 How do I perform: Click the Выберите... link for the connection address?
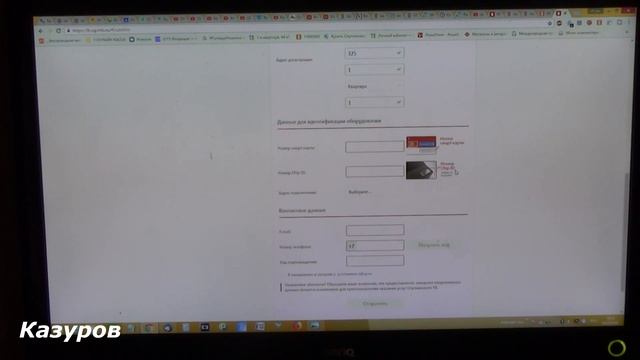coord(359,192)
